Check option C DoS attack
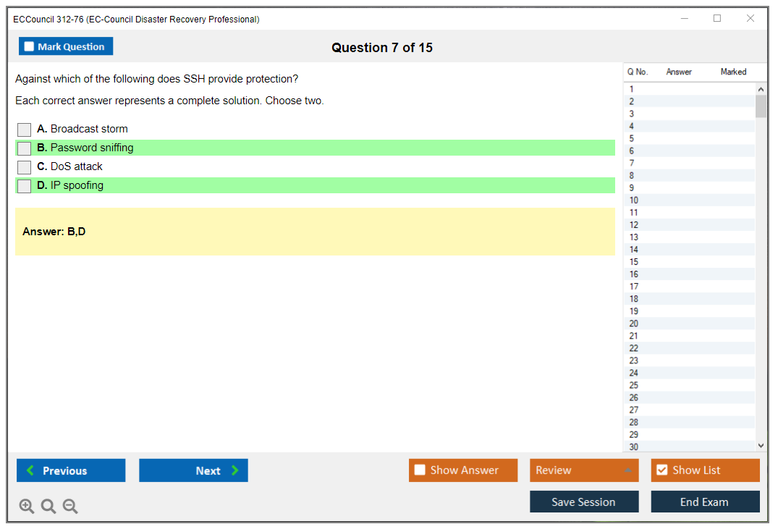The height and width of the screenshot is (532, 778). pyautogui.click(x=25, y=167)
